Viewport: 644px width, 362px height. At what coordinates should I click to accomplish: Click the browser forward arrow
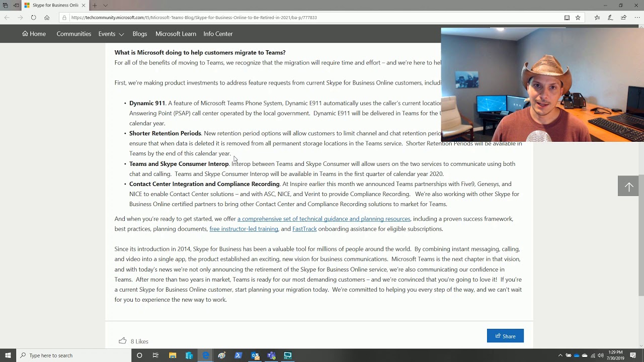point(20,18)
